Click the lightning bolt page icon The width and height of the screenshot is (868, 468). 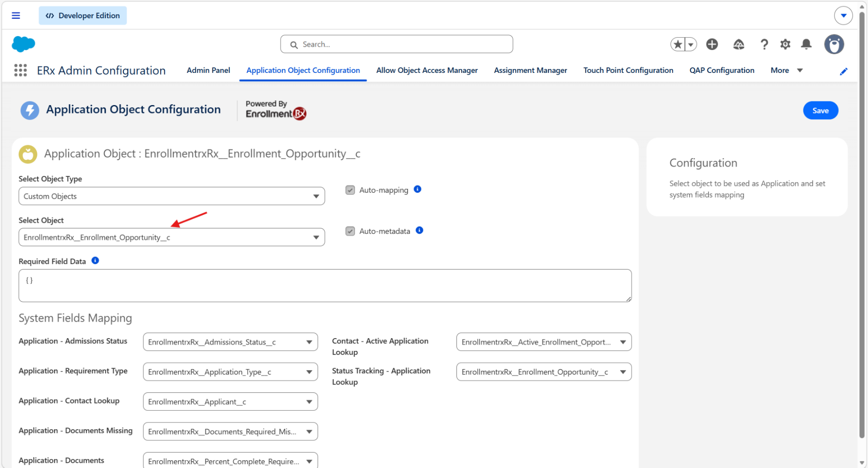pyautogui.click(x=30, y=110)
